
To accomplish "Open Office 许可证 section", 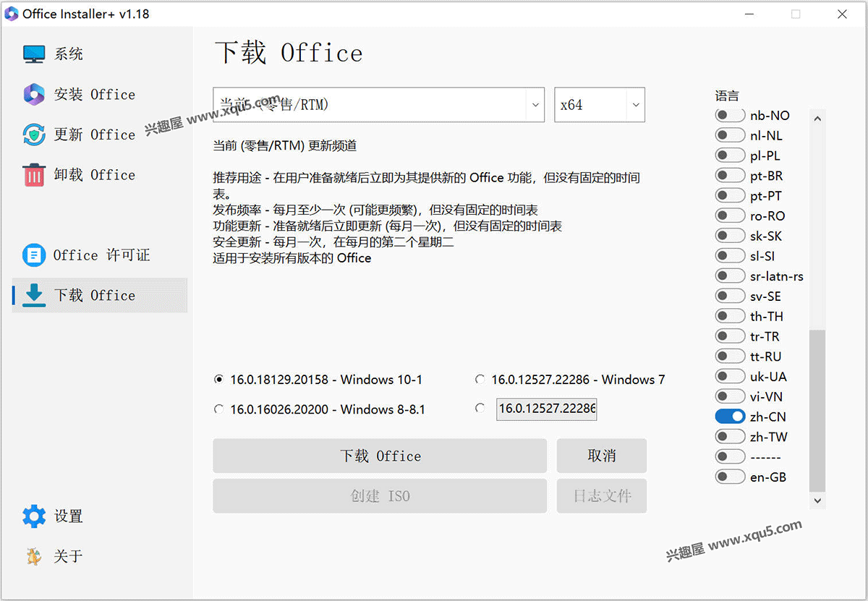I will (100, 255).
